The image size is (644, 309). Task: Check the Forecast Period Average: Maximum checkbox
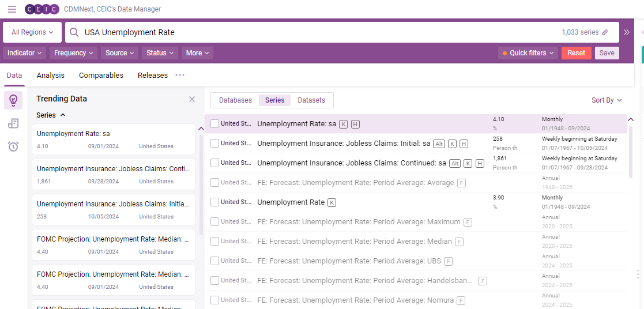pos(215,222)
